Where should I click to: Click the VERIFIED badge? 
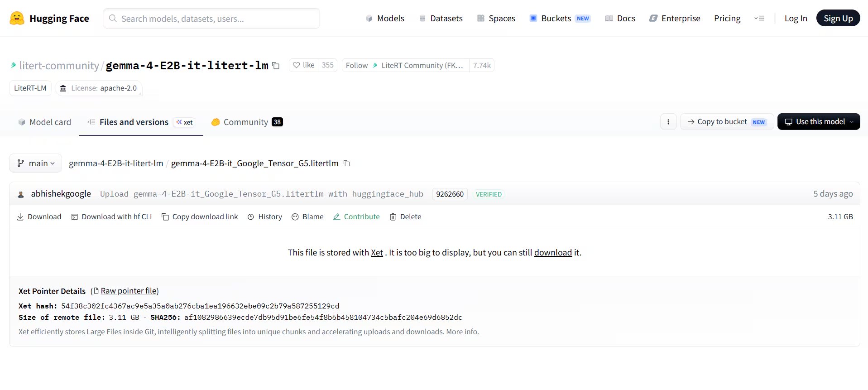[x=489, y=194]
